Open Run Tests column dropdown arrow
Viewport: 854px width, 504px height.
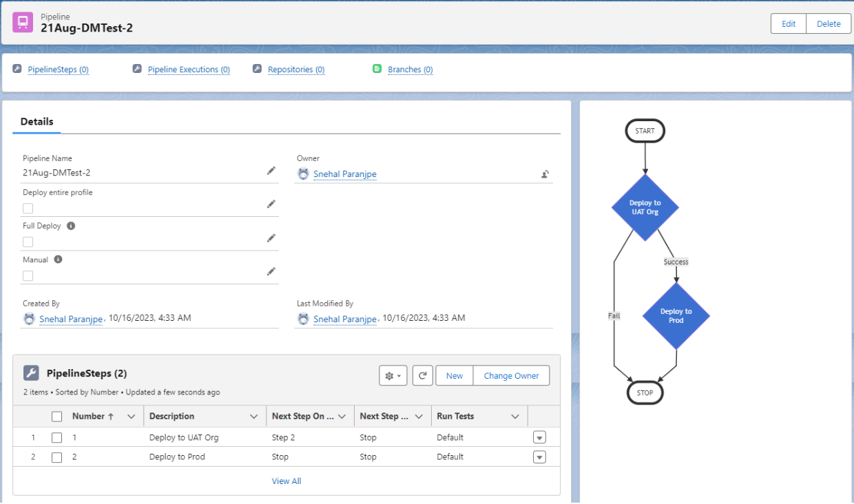point(514,417)
